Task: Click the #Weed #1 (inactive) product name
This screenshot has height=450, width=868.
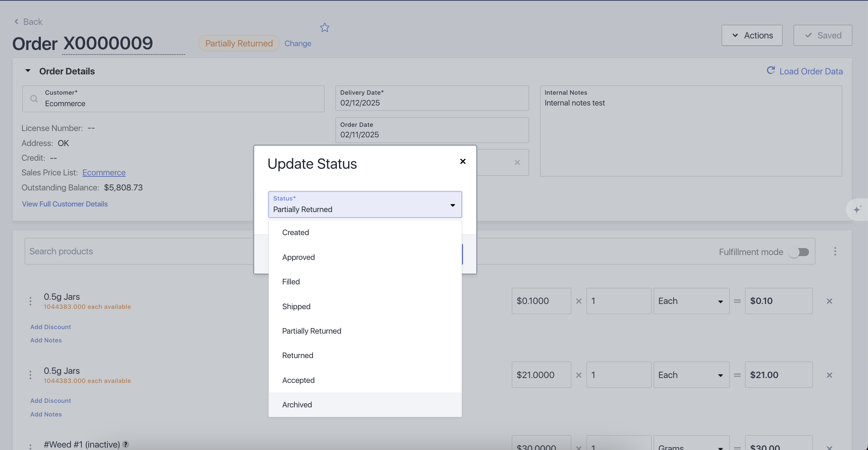Action: pos(82,444)
